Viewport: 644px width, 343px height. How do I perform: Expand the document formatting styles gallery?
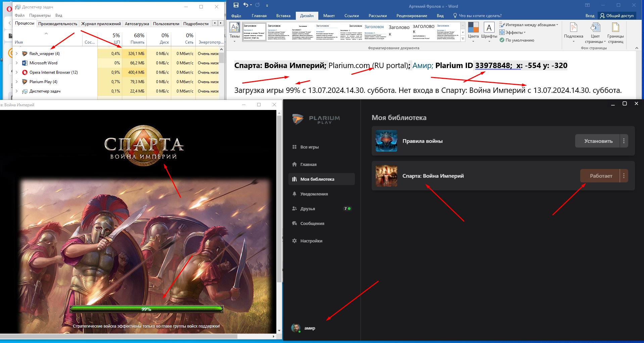pos(463,39)
